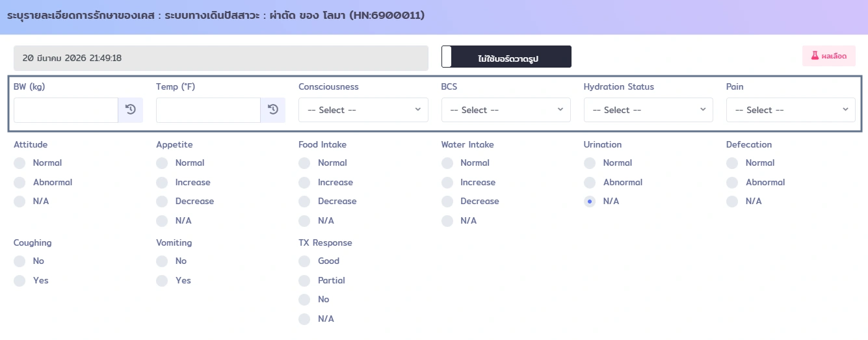Set Water Intake to N/A

click(x=447, y=221)
